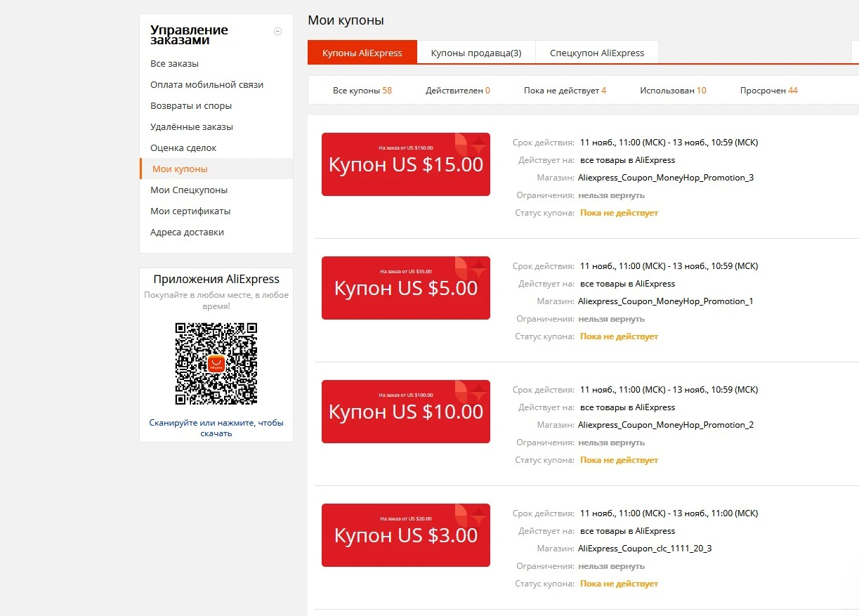Click Aliexpress_Coupon_MoneyHop_Promotion_2 store name
The width and height of the screenshot is (859, 616).
[666, 425]
